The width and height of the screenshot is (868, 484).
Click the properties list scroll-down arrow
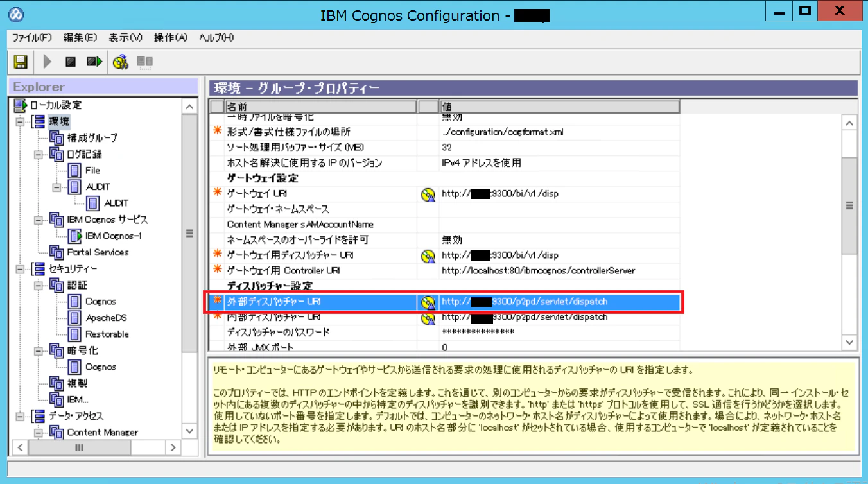(849, 343)
